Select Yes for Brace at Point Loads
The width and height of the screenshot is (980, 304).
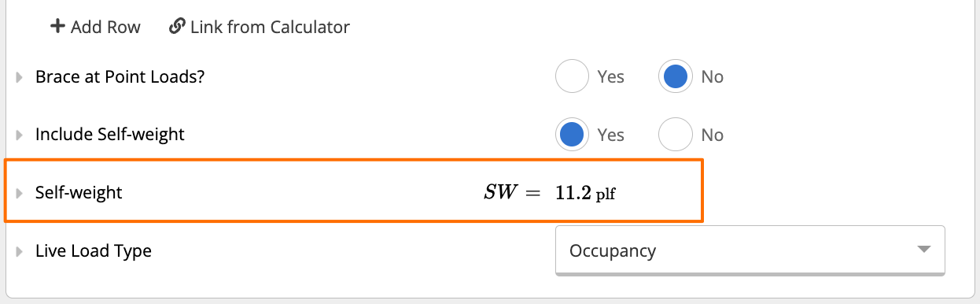[572, 76]
